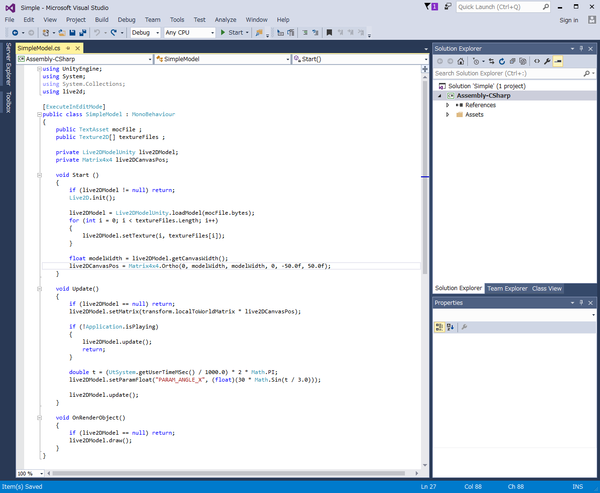Click the Undo toolbar icon

[97, 33]
